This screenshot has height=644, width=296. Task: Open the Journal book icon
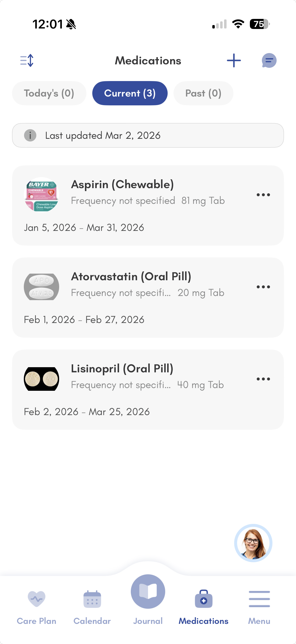tap(148, 591)
